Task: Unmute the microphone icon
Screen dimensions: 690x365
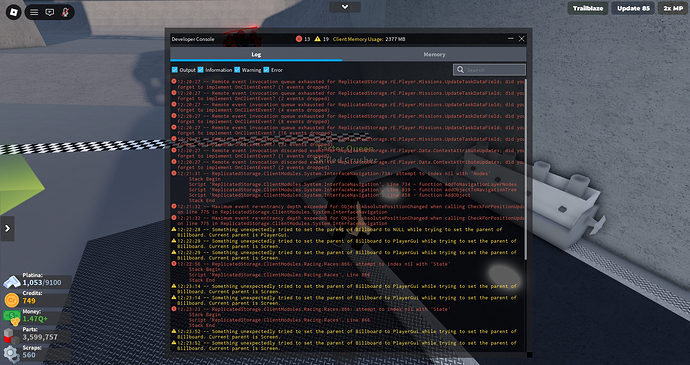Action: click(65, 12)
